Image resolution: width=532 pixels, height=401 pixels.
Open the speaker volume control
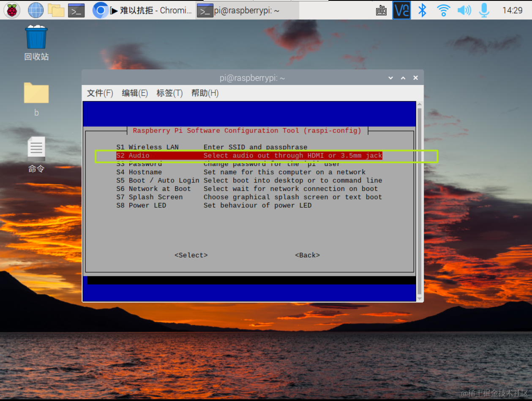(464, 10)
